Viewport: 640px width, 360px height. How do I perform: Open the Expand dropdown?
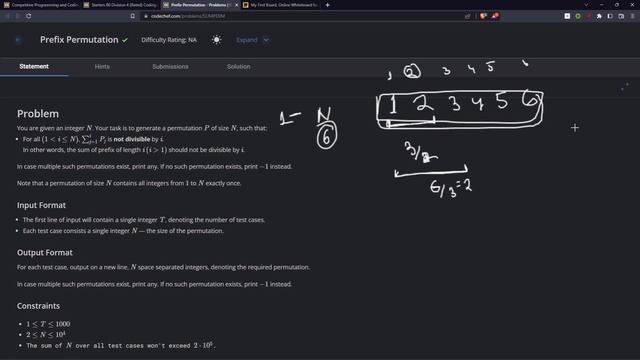tap(252, 40)
